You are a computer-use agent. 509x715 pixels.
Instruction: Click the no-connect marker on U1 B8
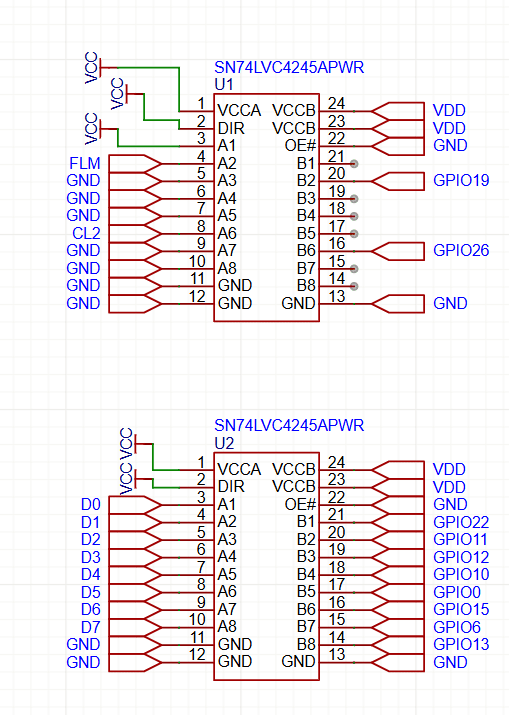[354, 286]
